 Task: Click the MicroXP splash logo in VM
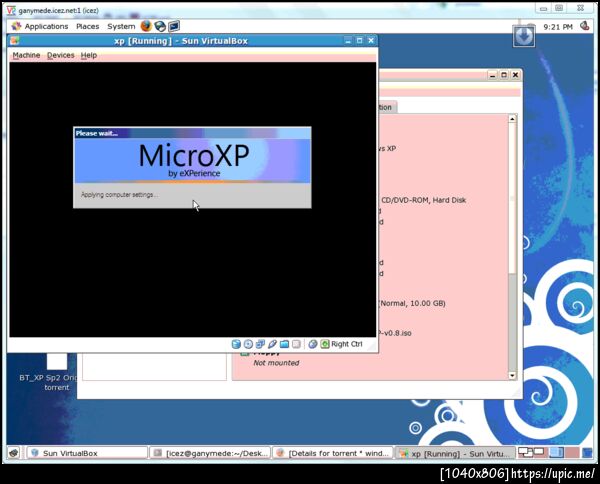click(194, 160)
